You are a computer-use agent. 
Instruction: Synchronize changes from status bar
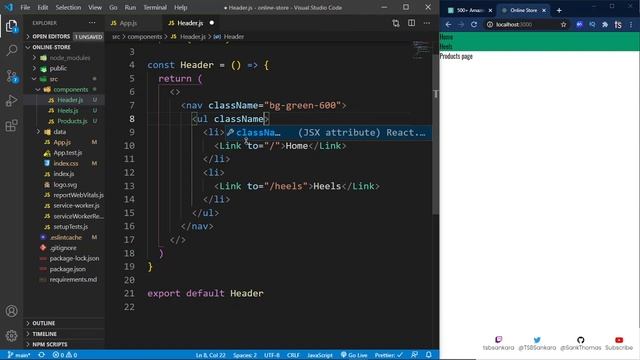42,355
